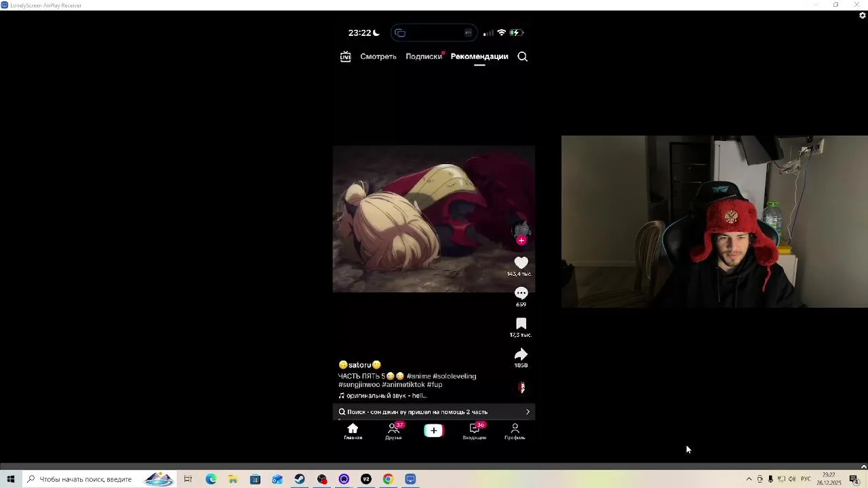Tap the iPhone screen mirroring status pill
Screen dimensions: 868x488
433,33
